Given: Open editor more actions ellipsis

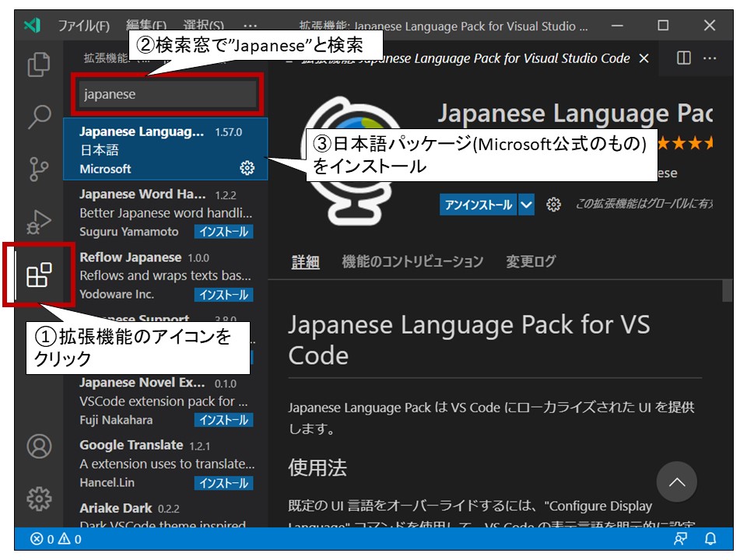Looking at the screenshot, I should click(710, 58).
